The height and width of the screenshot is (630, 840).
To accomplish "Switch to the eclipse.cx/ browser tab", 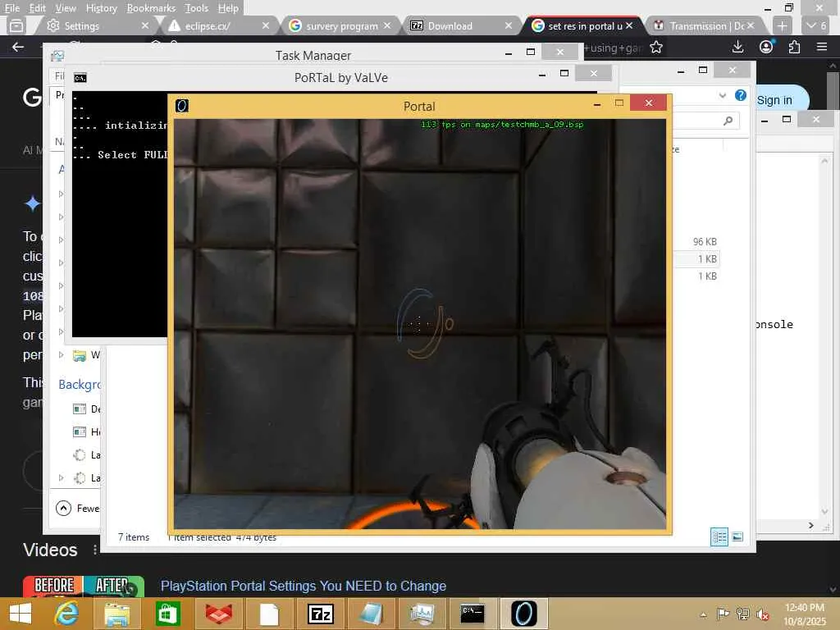I will pos(217,25).
